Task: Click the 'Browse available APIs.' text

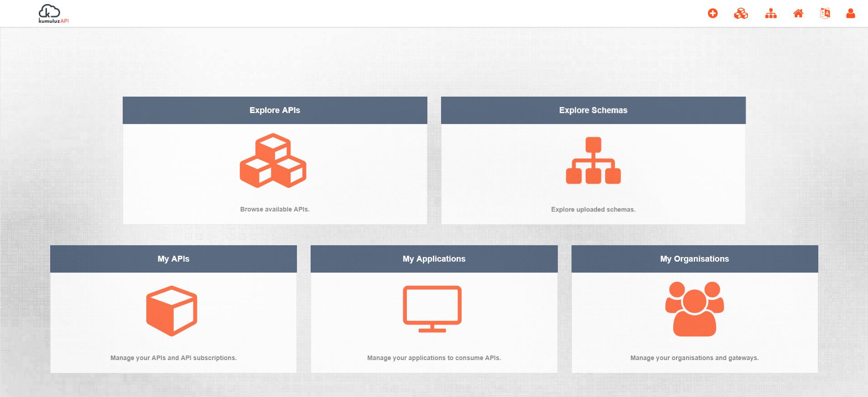Action: click(275, 209)
